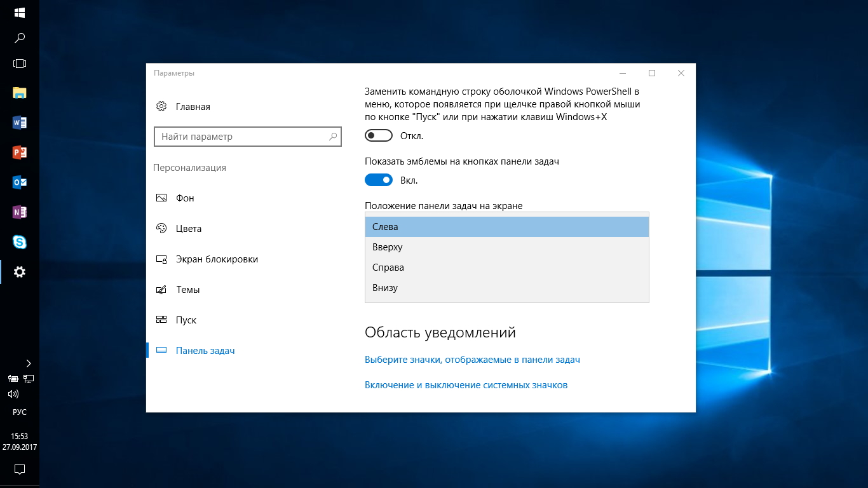Click the power/battery tray icon
Viewport: 868px width, 488px height.
click(x=13, y=379)
